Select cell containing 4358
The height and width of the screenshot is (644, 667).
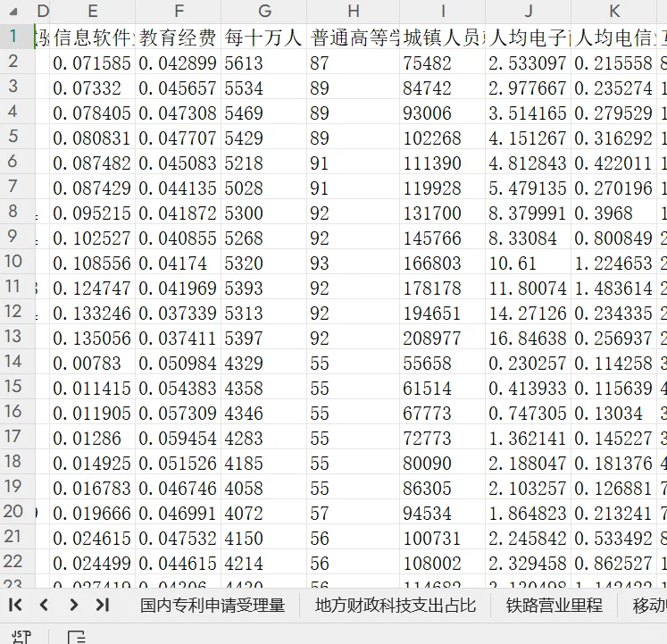tap(264, 388)
